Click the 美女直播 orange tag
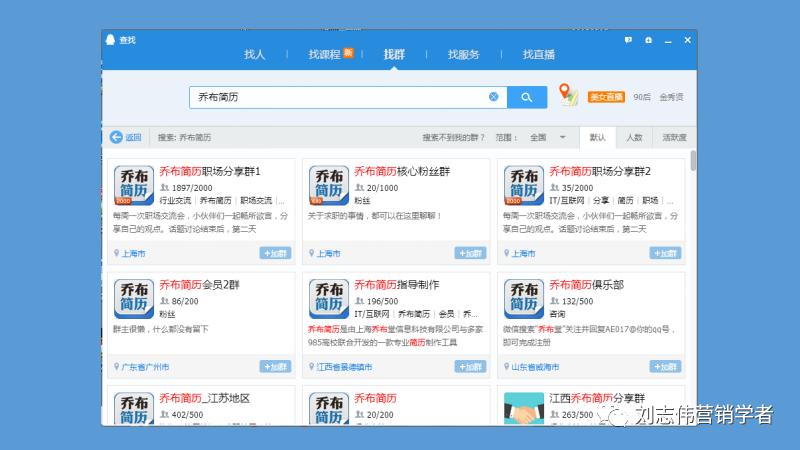Image resolution: width=800 pixels, height=450 pixels. coord(606,97)
